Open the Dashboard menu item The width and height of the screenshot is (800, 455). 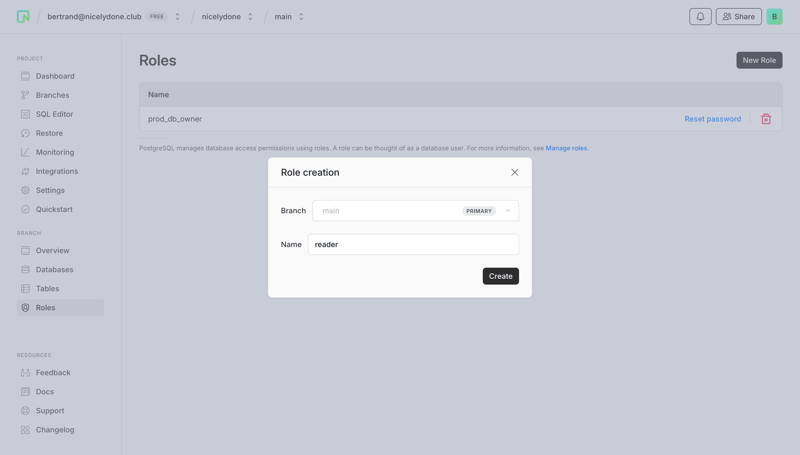(x=55, y=76)
